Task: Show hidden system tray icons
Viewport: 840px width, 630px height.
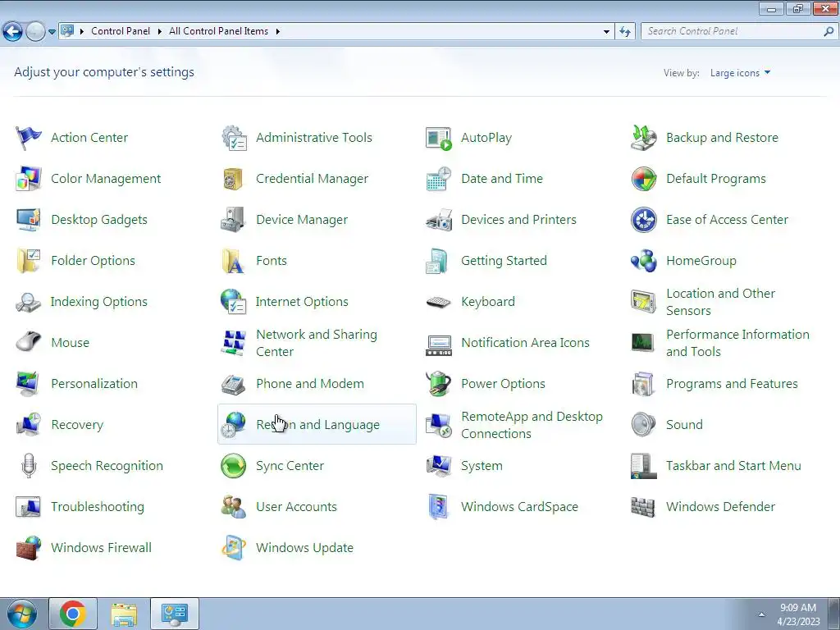Action: click(x=761, y=614)
